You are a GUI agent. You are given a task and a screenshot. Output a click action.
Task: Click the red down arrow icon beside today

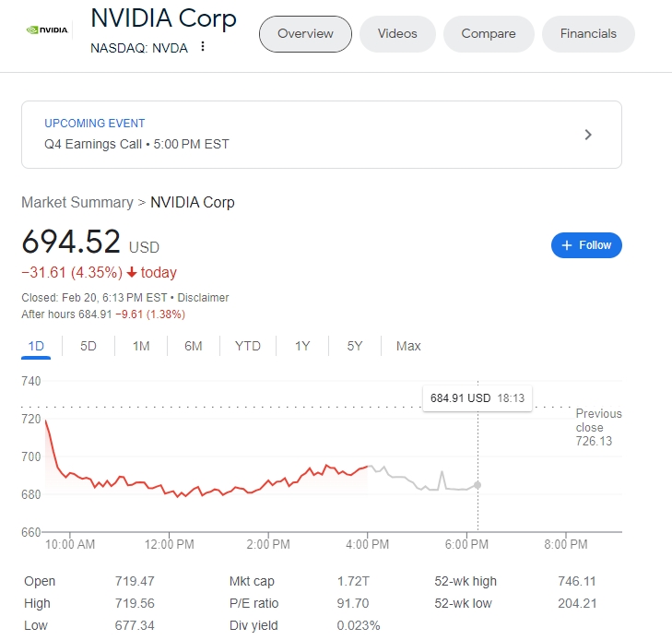[132, 273]
